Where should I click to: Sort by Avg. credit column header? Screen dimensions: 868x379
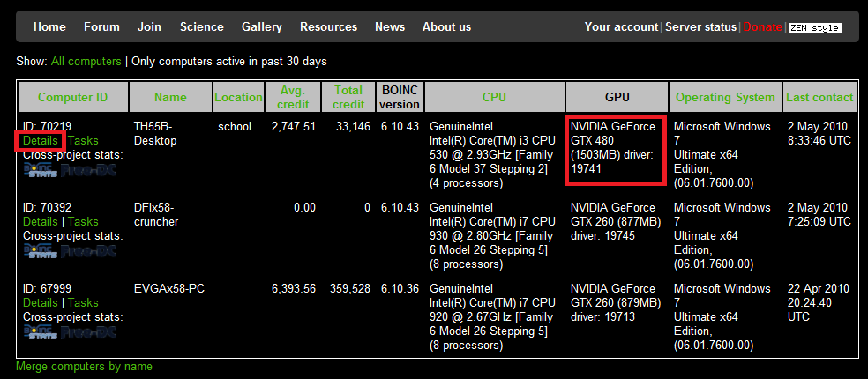point(293,97)
